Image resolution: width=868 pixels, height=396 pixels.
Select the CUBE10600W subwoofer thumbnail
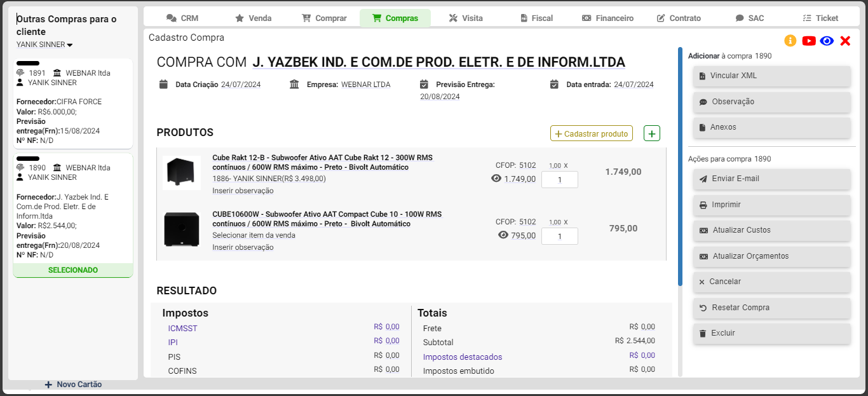pos(182,229)
